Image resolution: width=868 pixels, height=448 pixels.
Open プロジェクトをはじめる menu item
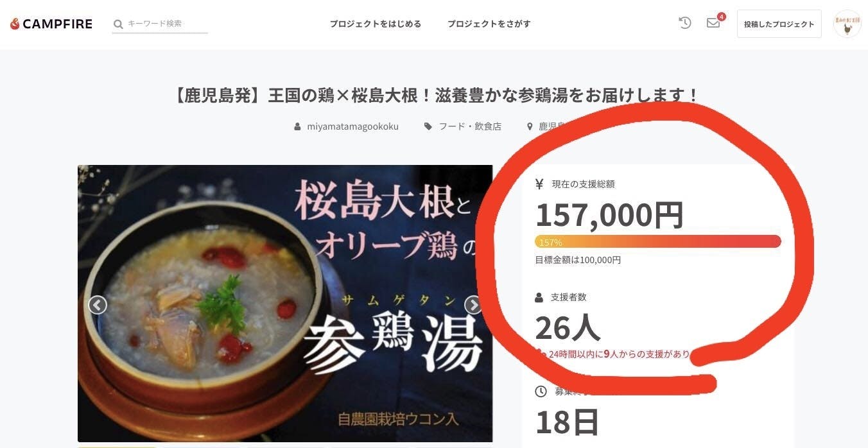tap(376, 24)
